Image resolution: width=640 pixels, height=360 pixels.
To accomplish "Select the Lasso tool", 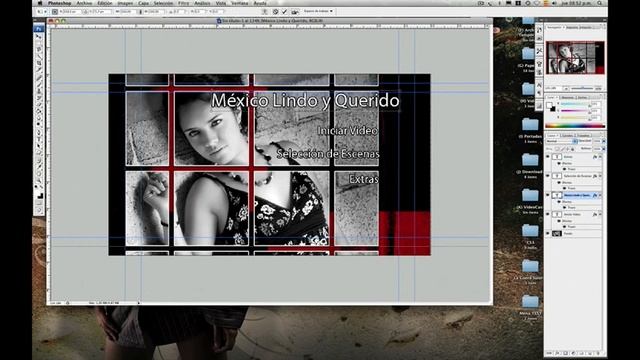I will click(39, 49).
